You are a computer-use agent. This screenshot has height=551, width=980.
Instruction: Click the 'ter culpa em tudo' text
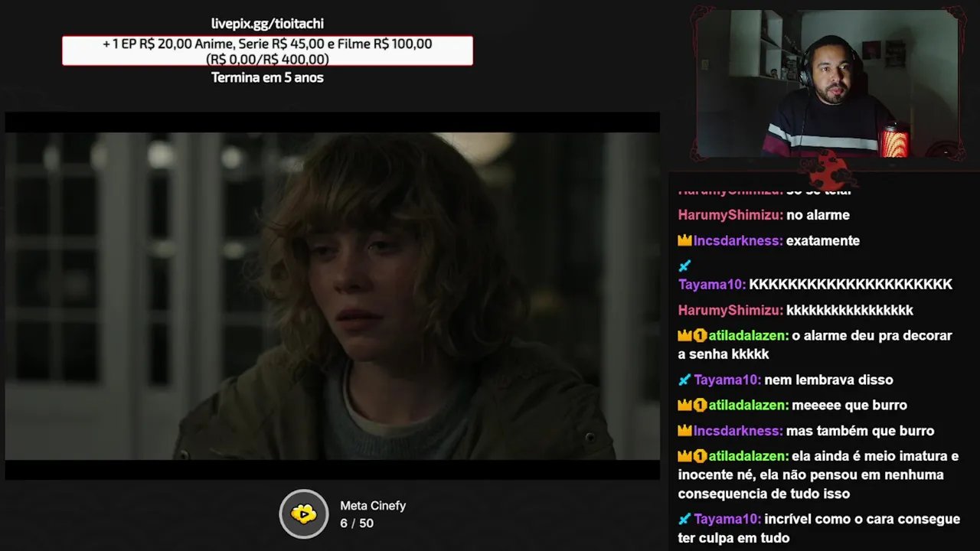coord(733,538)
